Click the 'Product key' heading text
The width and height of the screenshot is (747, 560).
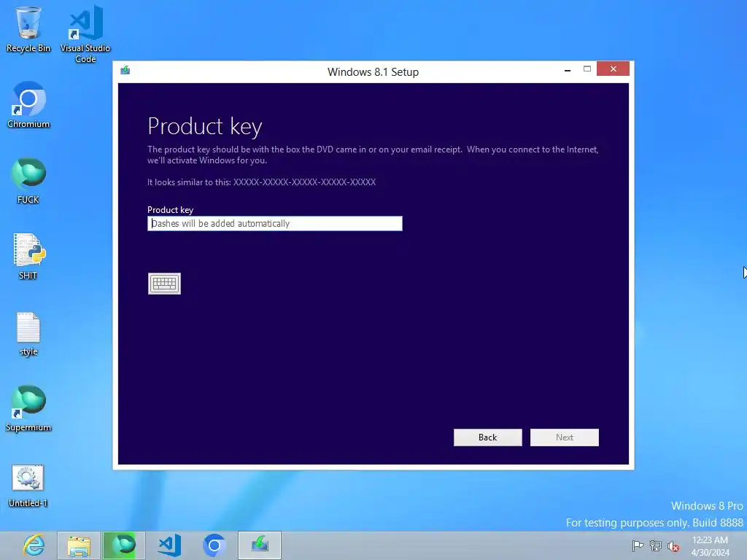click(x=205, y=127)
